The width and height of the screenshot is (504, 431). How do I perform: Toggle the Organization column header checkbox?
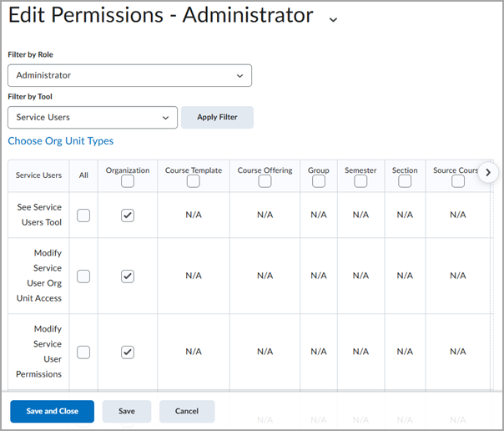(128, 181)
